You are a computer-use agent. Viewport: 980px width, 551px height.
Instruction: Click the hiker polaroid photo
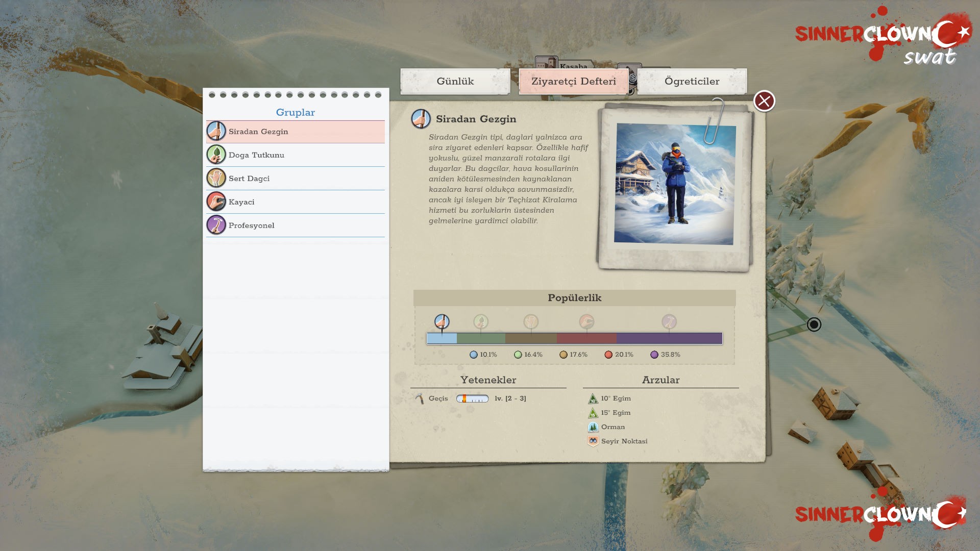pyautogui.click(x=674, y=184)
